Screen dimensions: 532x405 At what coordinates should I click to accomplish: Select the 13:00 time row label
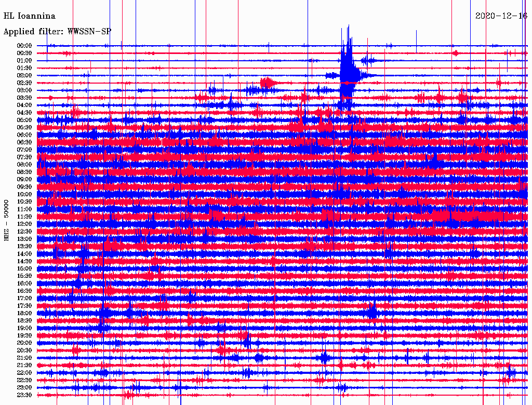[24, 239]
